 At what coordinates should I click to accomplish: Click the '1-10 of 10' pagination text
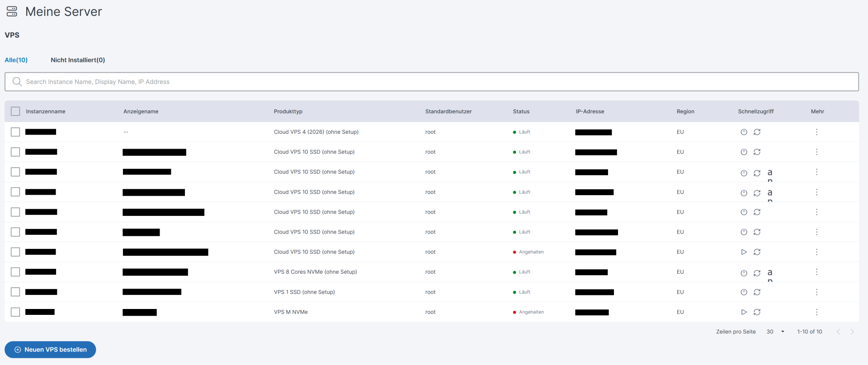tap(810, 332)
